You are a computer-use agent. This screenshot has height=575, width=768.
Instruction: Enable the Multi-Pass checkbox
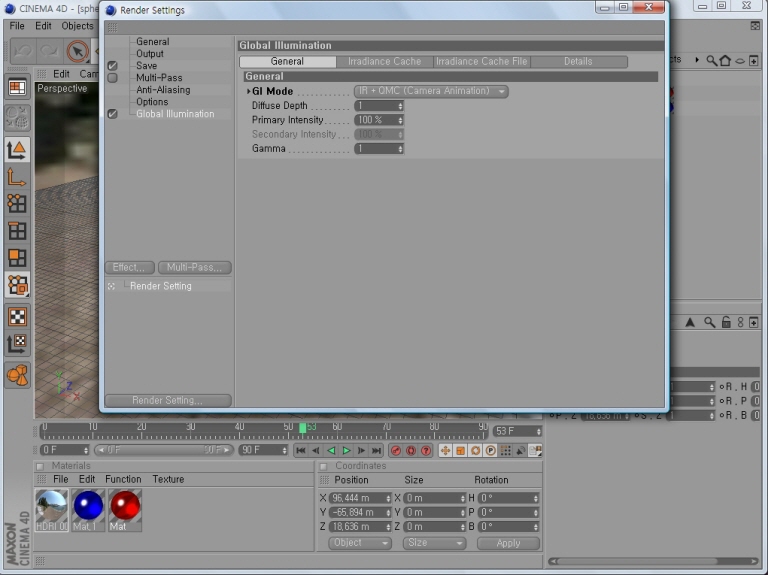tap(113, 77)
